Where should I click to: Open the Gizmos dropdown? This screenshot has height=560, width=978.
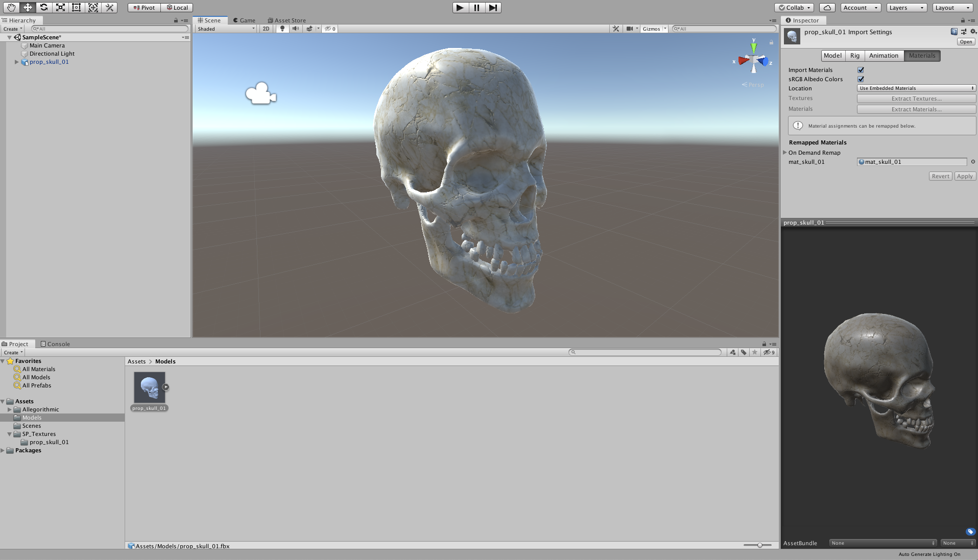[654, 29]
